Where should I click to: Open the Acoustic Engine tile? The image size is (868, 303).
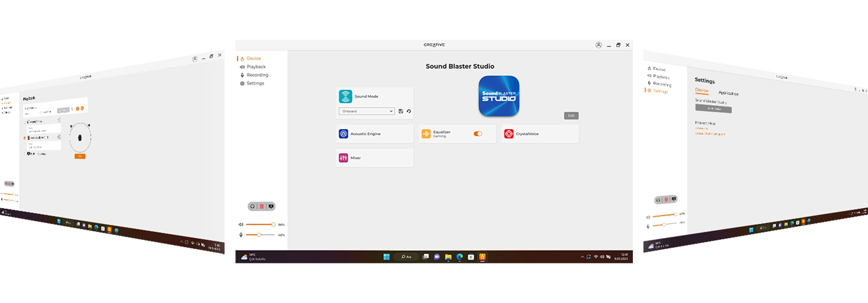pyautogui.click(x=374, y=134)
